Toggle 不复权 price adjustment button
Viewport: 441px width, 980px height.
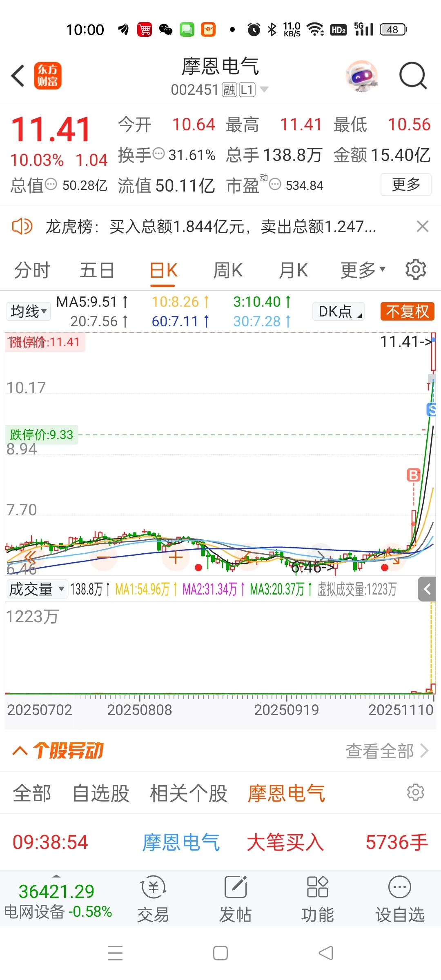[408, 311]
